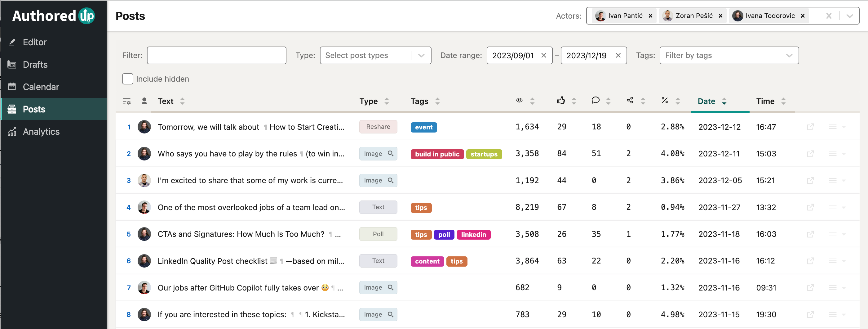Click row number 5 link
Screen dimensions: 868x329
point(129,234)
